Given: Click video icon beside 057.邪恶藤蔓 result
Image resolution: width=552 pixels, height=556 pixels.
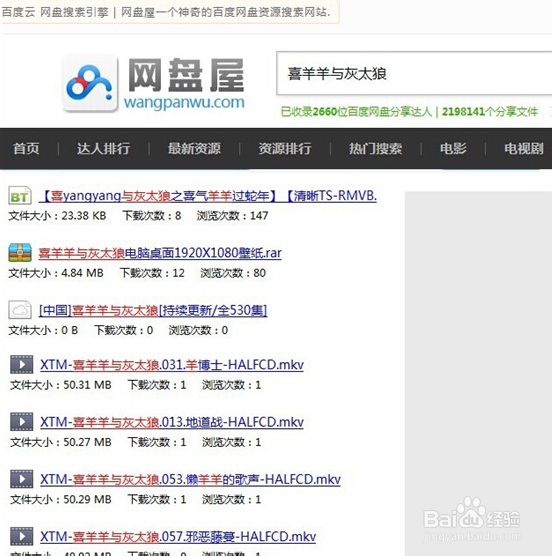Looking at the screenshot, I should pos(22,536).
